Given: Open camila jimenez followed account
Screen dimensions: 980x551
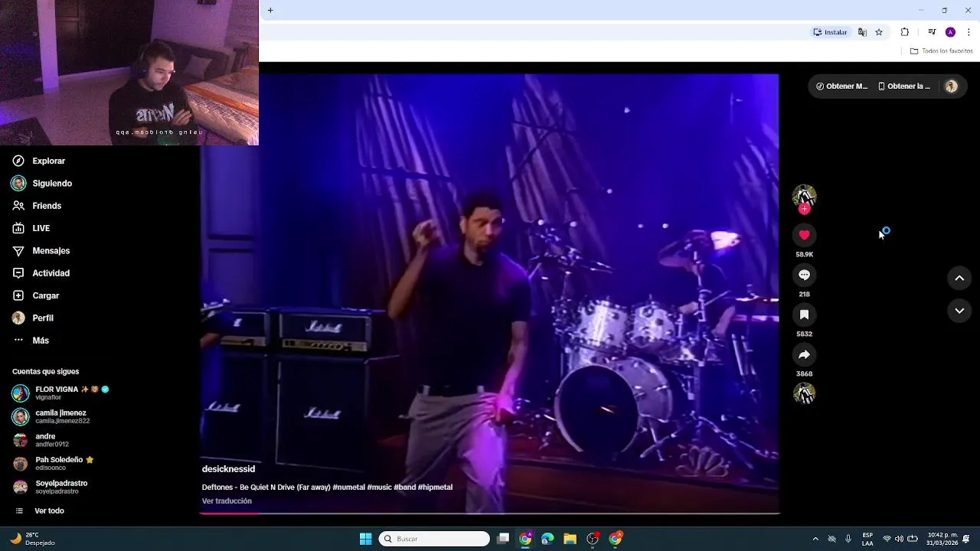Looking at the screenshot, I should click(x=52, y=417).
